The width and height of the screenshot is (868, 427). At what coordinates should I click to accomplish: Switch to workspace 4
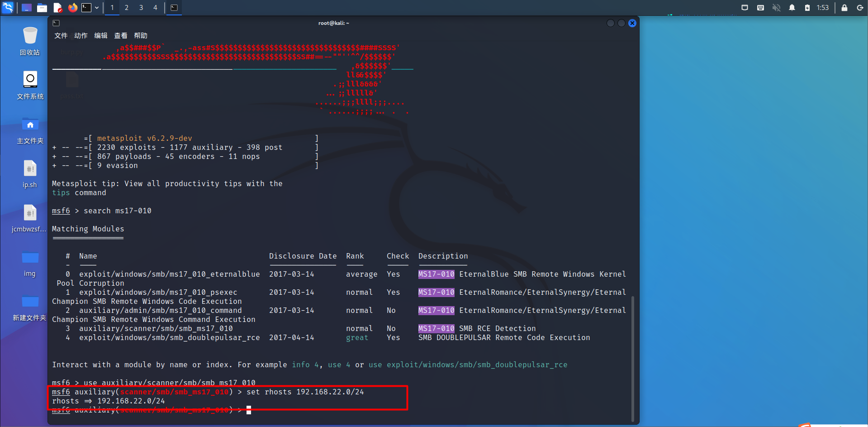(x=156, y=8)
